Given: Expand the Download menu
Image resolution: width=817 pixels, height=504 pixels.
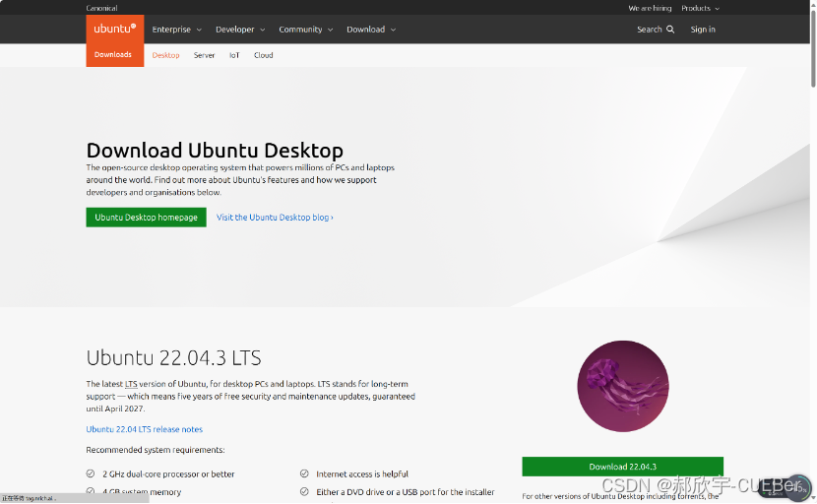Looking at the screenshot, I should [371, 30].
